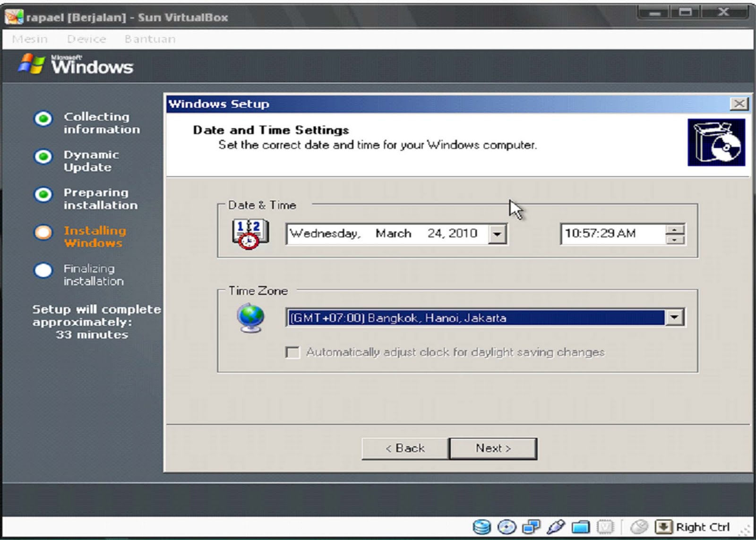Click the Finalizing installation step indicator

(43, 270)
